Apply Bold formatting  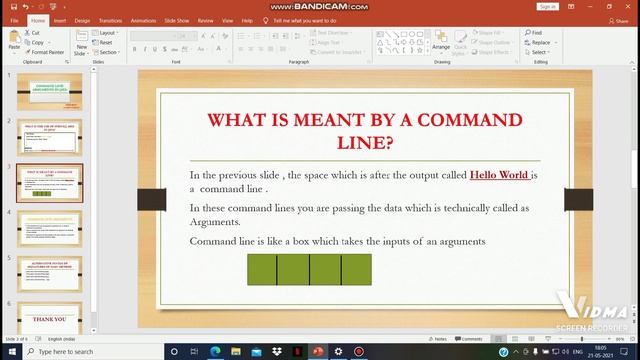(x=135, y=49)
